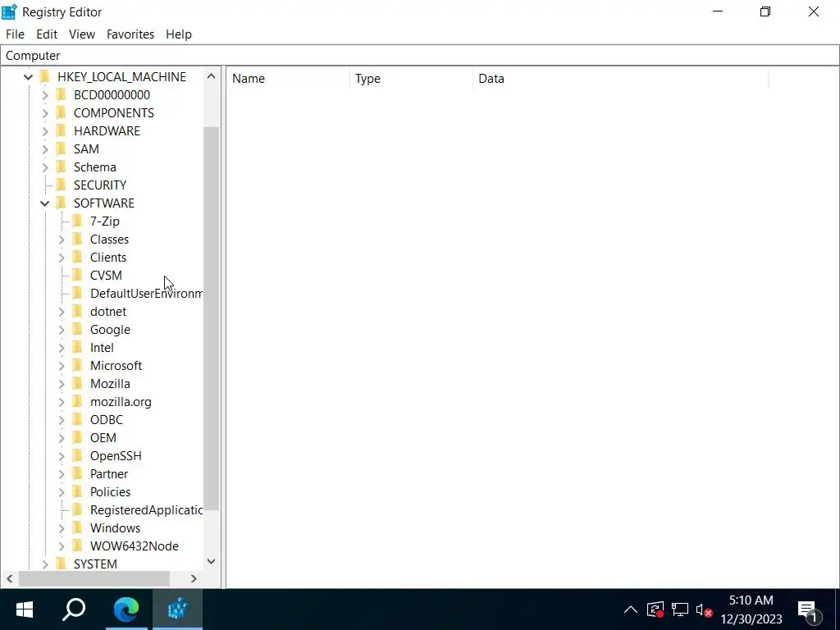Click the tree scroll down arrow
The image size is (840, 630).
[x=211, y=561]
